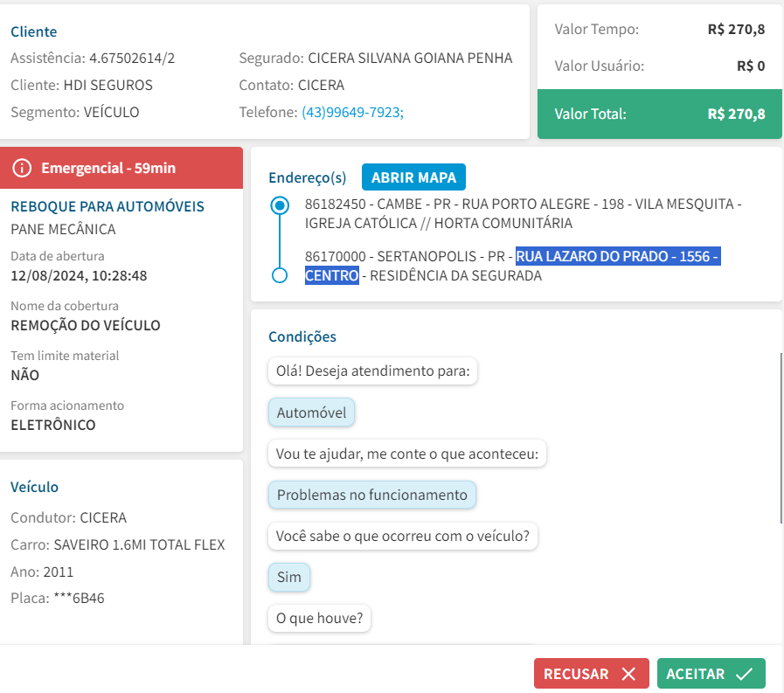The width and height of the screenshot is (784, 693).
Task: Click the red Emergencial - 59min banner
Action: pyautogui.click(x=121, y=168)
